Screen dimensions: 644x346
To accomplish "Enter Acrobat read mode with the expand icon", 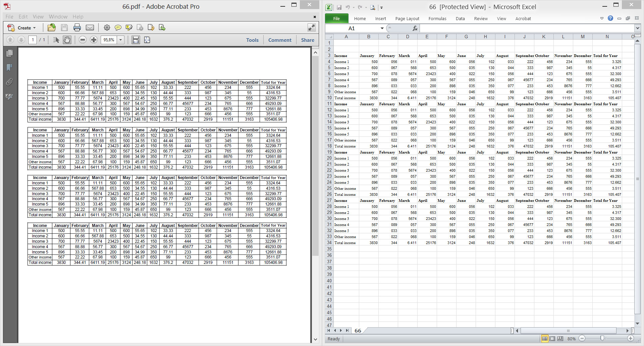I will tap(311, 28).
